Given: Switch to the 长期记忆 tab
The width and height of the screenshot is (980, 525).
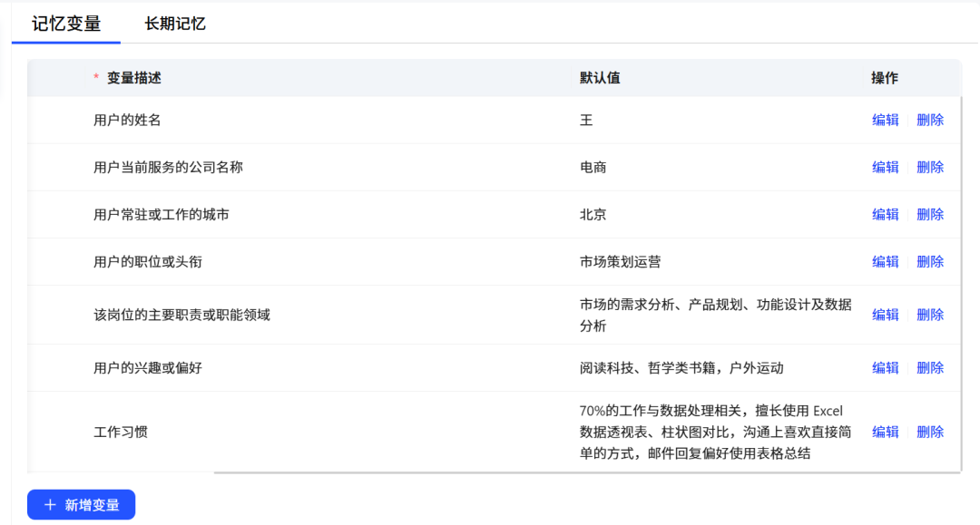Looking at the screenshot, I should click(175, 24).
